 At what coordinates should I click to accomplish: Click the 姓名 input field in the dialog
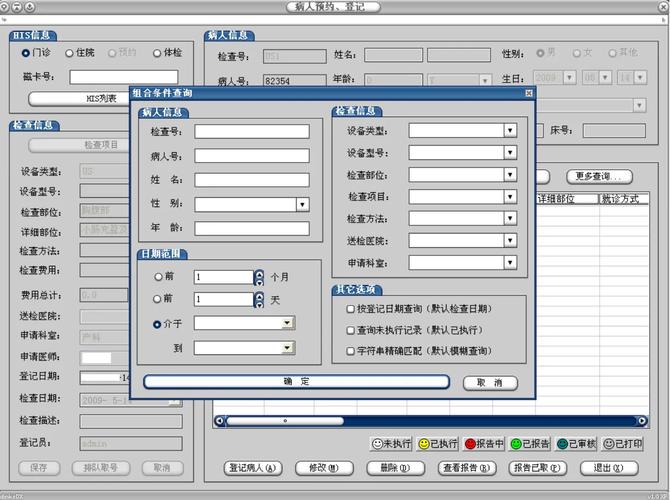[x=252, y=180]
